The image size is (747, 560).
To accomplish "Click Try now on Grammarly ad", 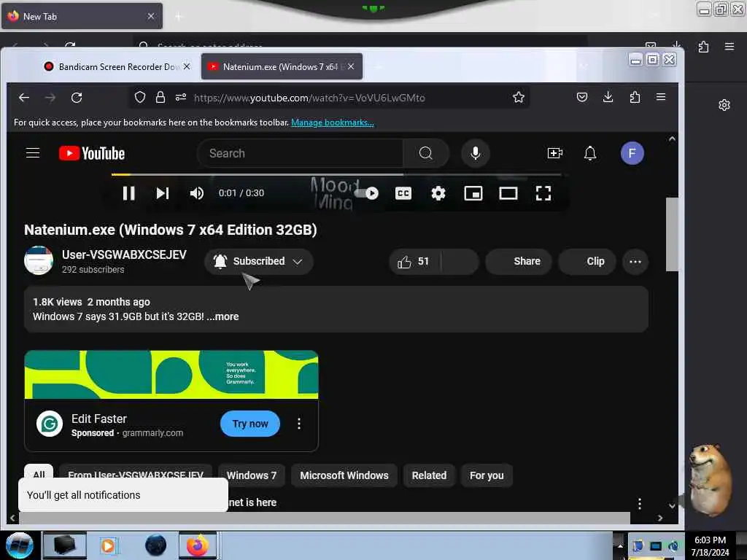I will [250, 424].
